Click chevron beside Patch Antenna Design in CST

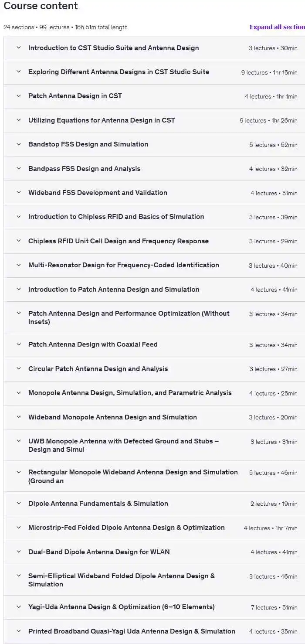[x=18, y=96]
